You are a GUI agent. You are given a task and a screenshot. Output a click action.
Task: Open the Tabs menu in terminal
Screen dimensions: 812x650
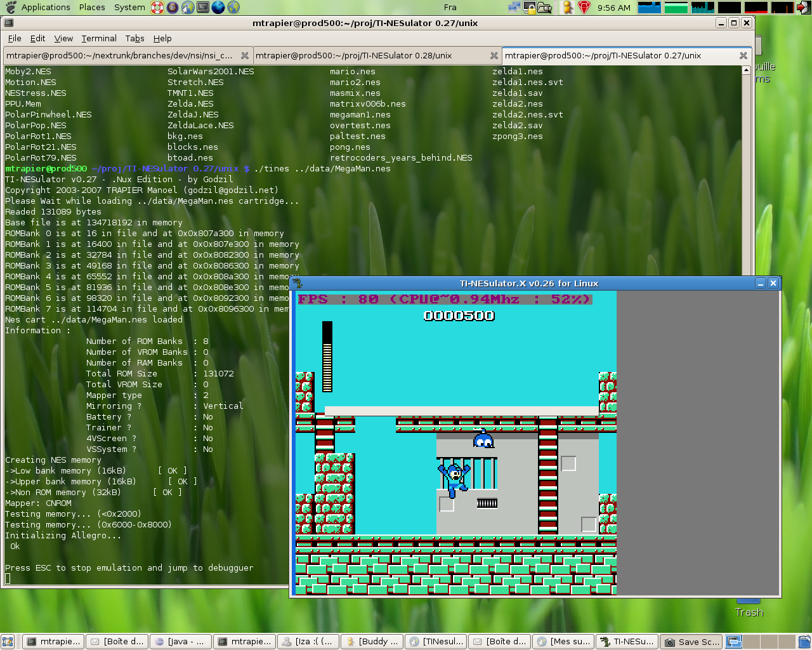click(134, 38)
